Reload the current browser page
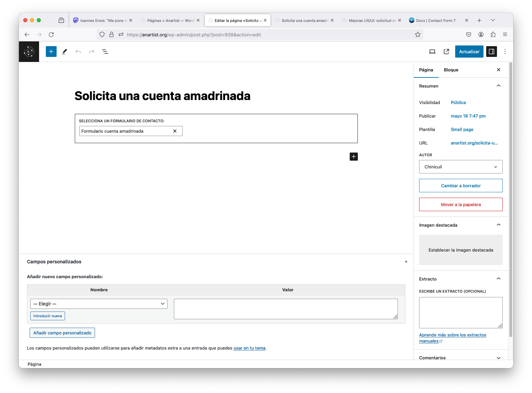Viewport: 532px width, 393px height. (51, 34)
